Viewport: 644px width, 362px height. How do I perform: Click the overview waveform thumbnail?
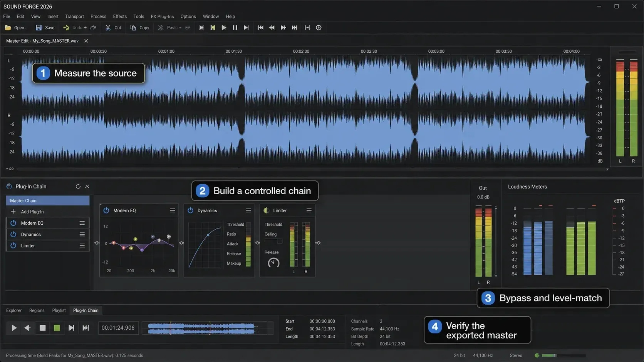[208, 328]
